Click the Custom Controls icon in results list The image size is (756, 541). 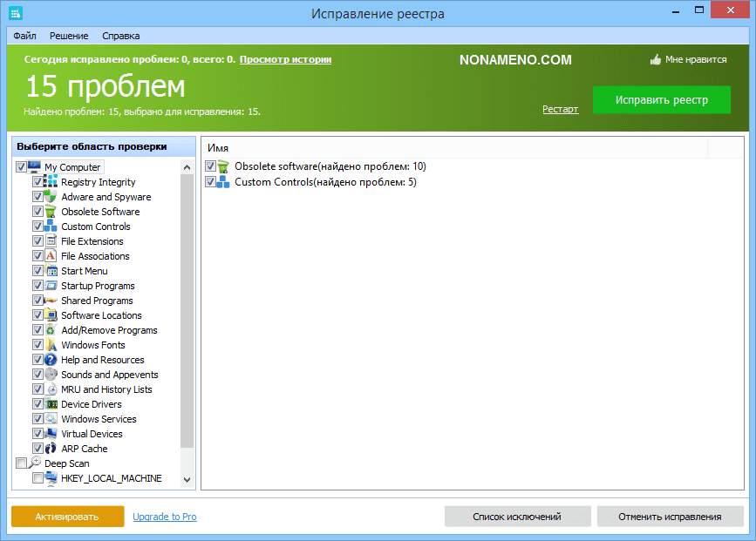pyautogui.click(x=224, y=182)
